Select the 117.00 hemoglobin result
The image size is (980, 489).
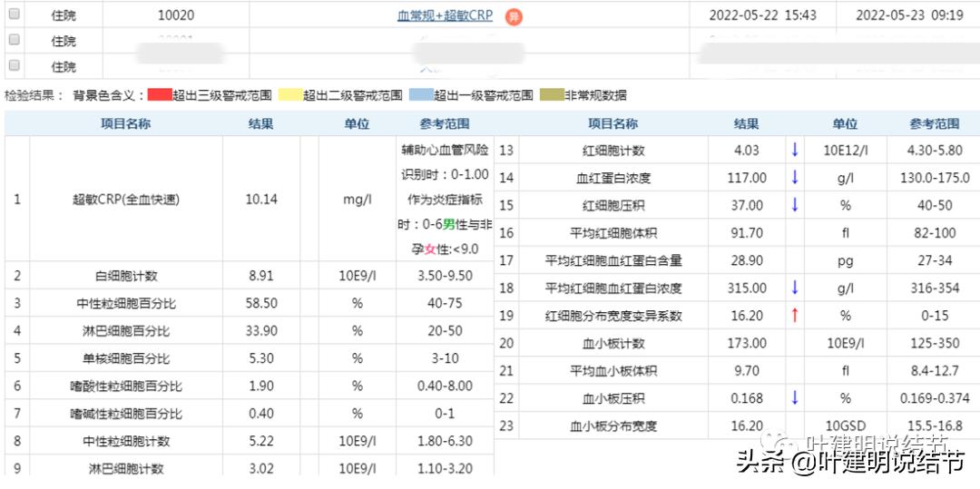[x=747, y=178]
